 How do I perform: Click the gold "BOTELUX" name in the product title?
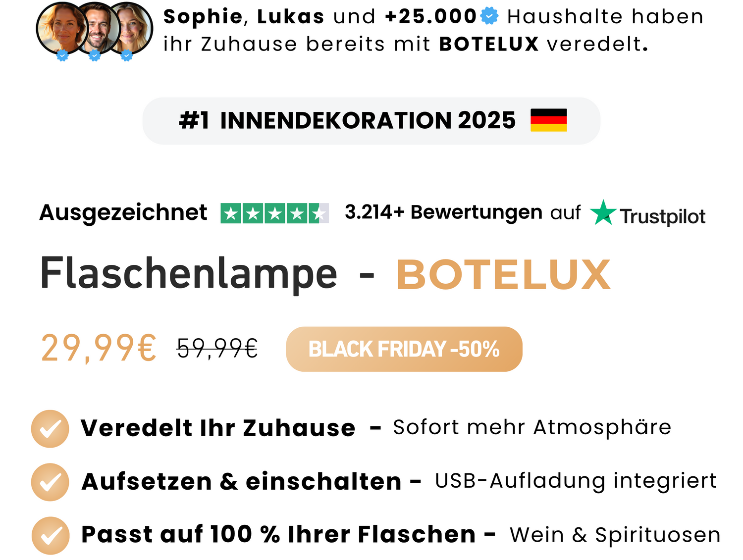(x=503, y=275)
